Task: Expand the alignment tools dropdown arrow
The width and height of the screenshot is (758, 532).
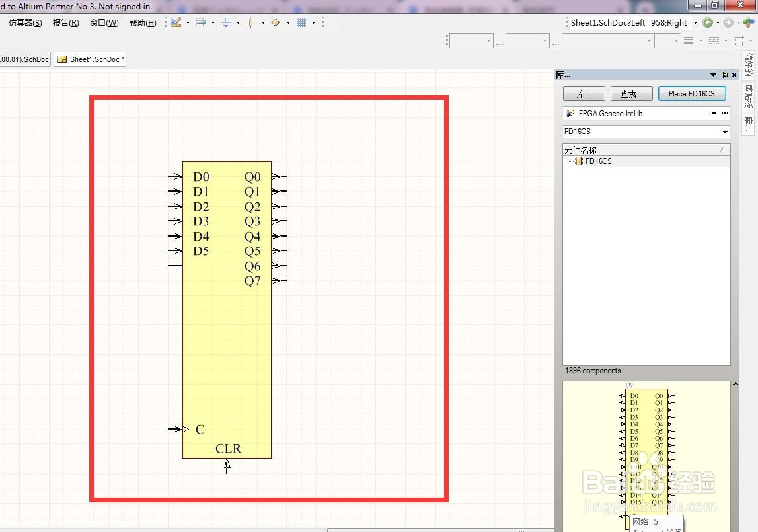Action: [213, 22]
